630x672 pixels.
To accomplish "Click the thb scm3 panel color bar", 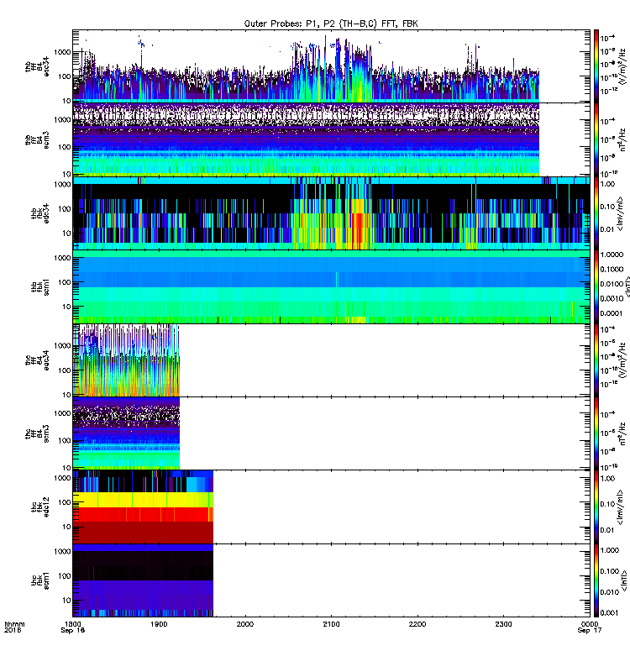I will (596, 139).
